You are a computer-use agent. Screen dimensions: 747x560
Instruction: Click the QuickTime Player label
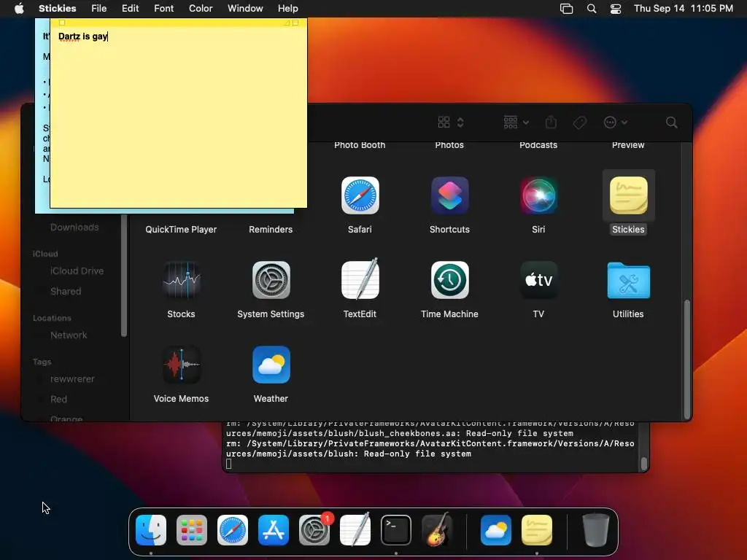coord(181,230)
